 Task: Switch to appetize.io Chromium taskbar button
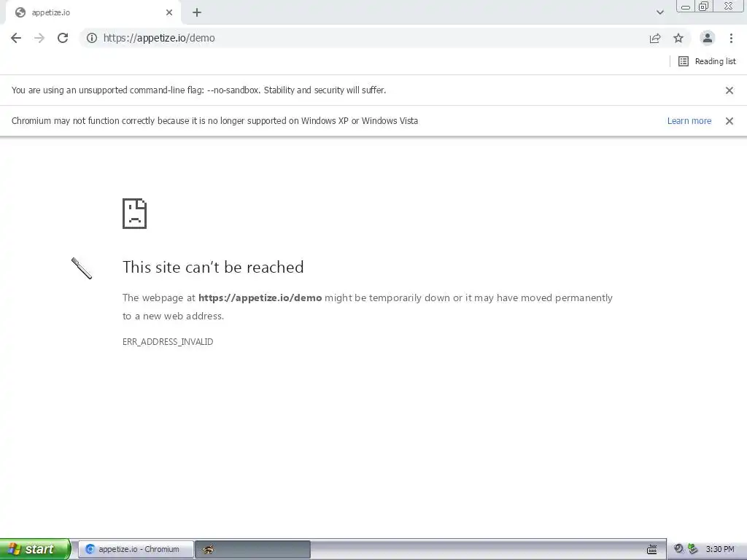[136, 549]
